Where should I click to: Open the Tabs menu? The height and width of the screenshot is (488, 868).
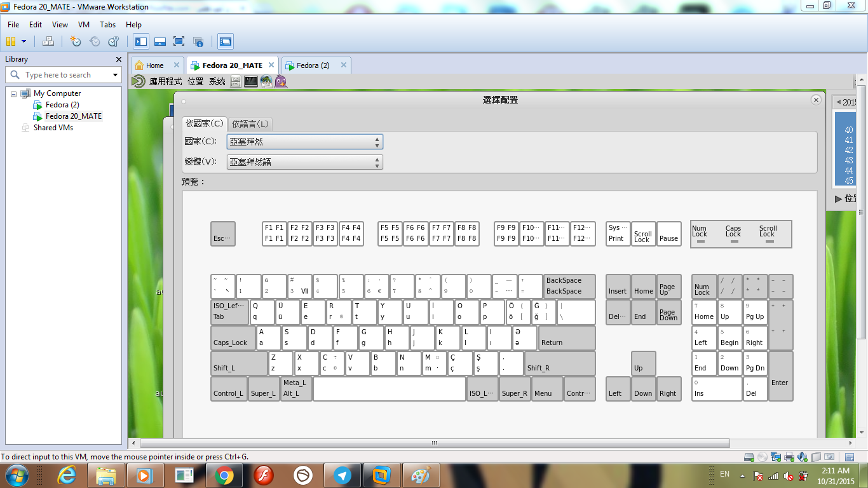point(107,25)
